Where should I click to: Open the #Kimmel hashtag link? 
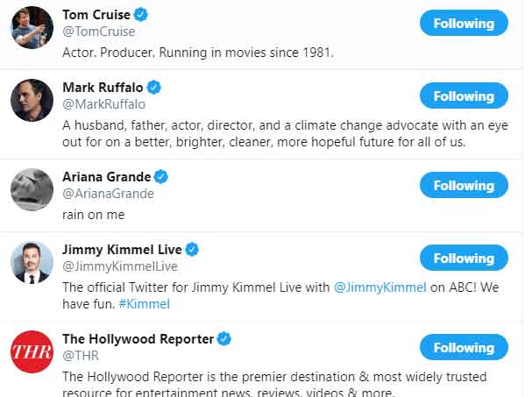tap(142, 304)
